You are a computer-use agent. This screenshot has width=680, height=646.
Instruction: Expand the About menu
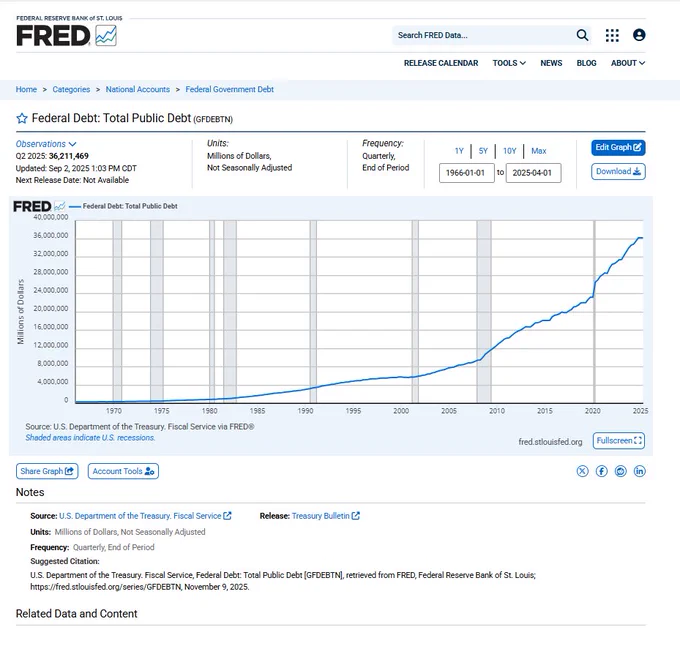[x=627, y=63]
